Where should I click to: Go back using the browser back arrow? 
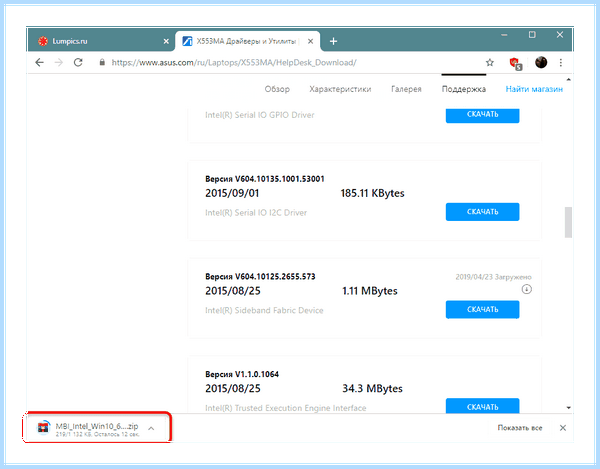[x=39, y=62]
